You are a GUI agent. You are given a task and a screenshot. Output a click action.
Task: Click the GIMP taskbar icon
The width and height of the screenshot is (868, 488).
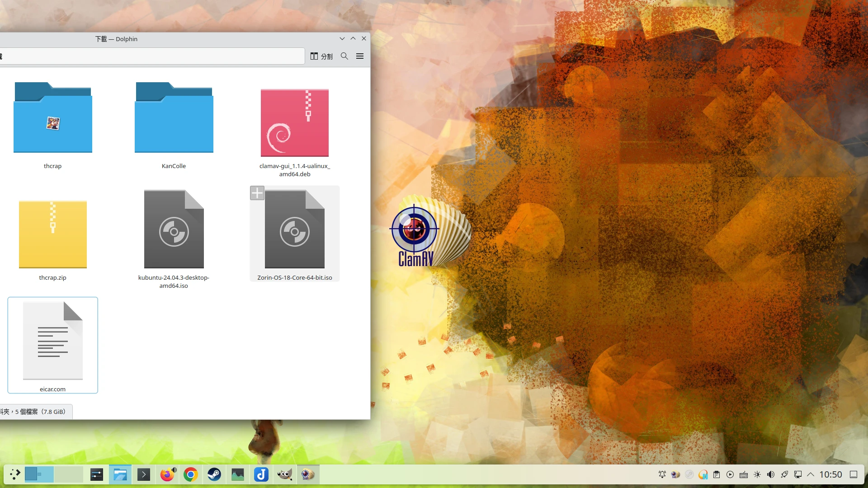point(284,474)
